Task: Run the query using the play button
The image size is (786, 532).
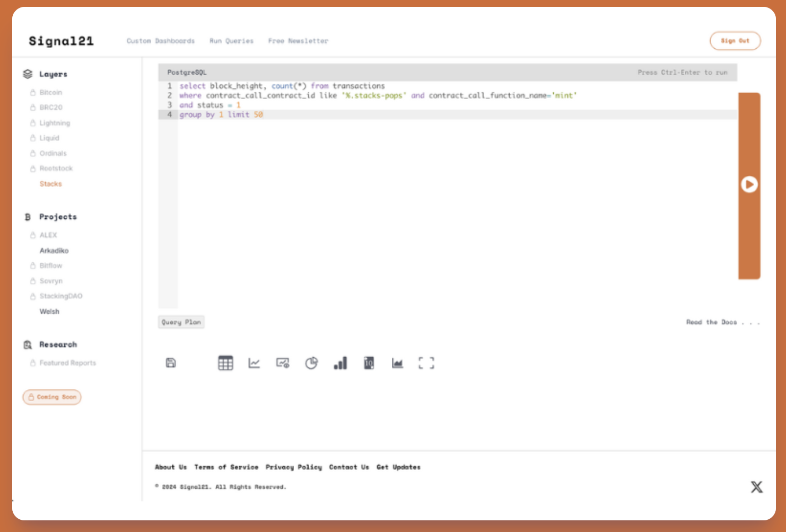Action: pyautogui.click(x=749, y=184)
